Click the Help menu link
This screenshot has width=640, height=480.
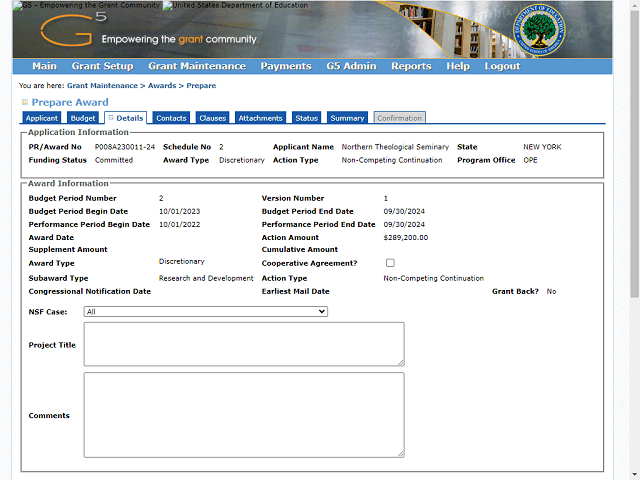coord(458,66)
